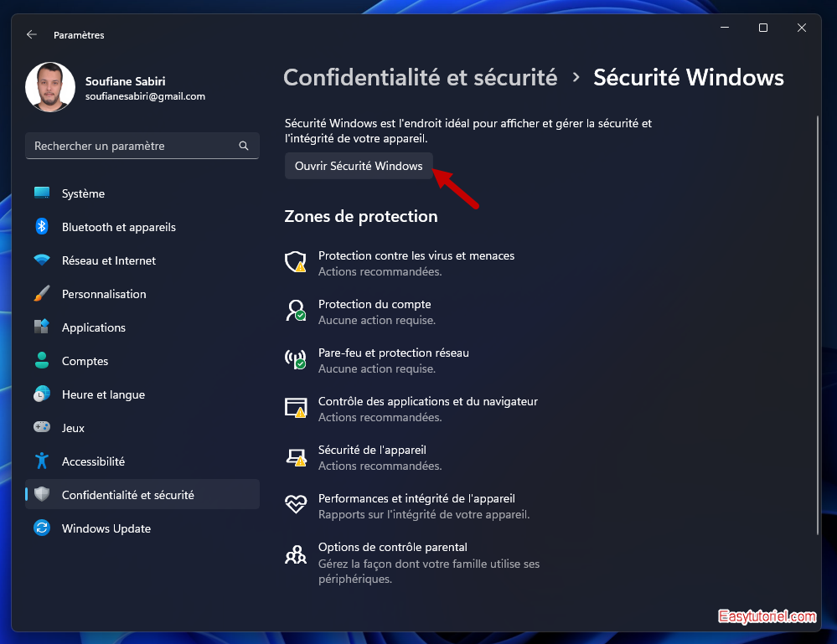Click the virus and threat protection shield icon

coord(295,263)
